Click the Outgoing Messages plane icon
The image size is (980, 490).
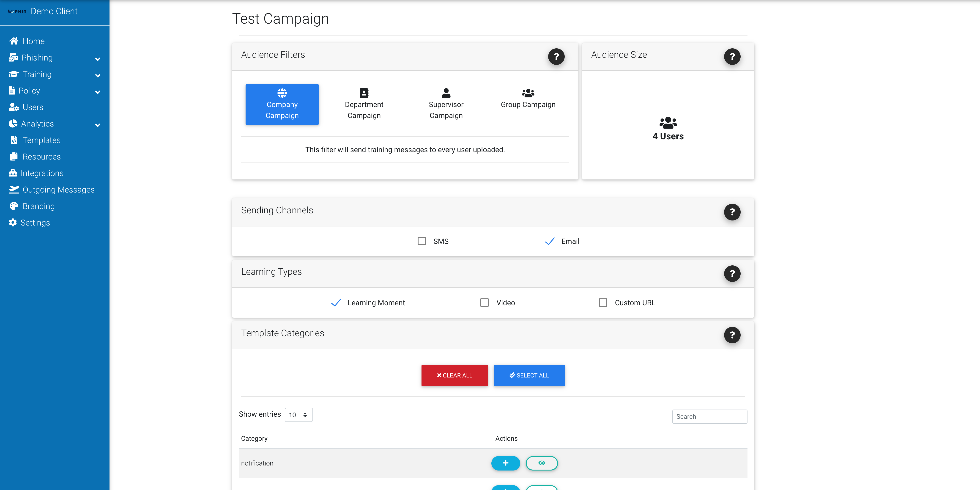click(x=14, y=190)
